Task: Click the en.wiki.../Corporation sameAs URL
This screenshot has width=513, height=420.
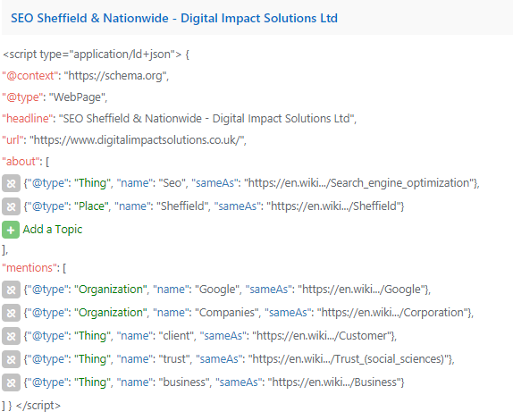Action: pyautogui.click(x=392, y=313)
